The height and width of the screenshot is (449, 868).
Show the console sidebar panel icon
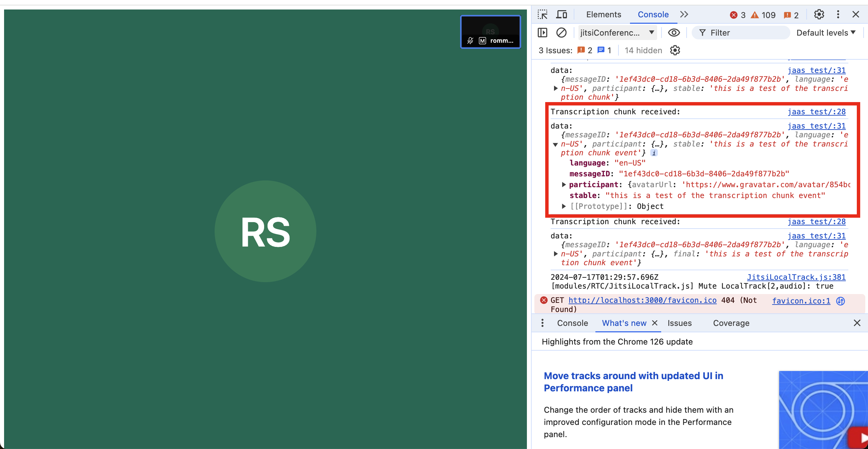(542, 33)
